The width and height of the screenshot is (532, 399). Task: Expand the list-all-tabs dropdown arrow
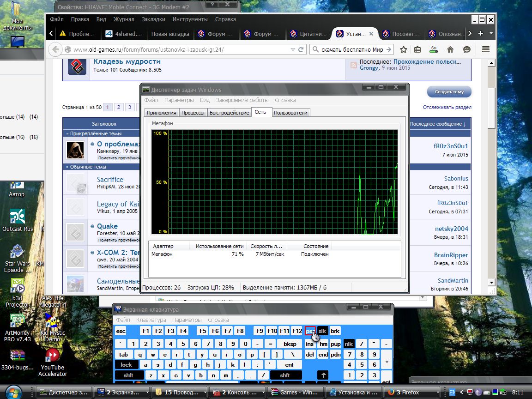tap(491, 34)
